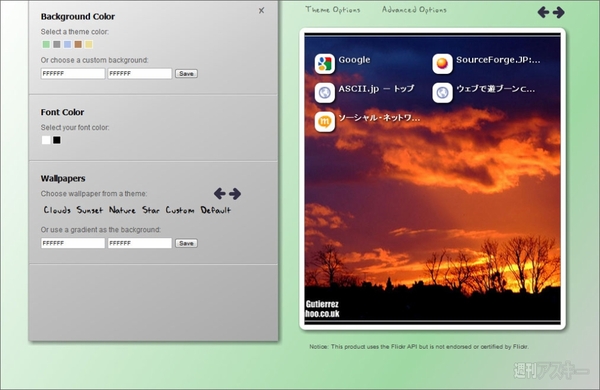Pick the gray theme color swatch

57,44
